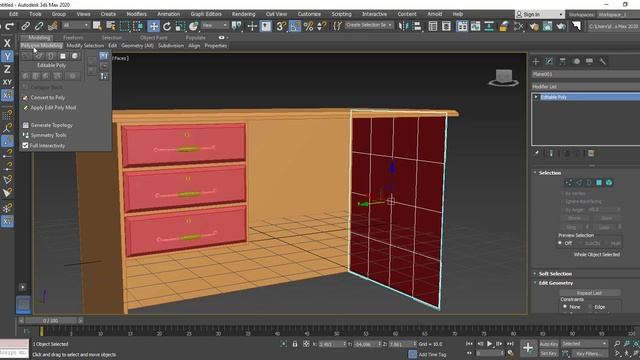The image size is (640, 360).
Task: Open the Create panel plus icon
Action: [x=536, y=62]
